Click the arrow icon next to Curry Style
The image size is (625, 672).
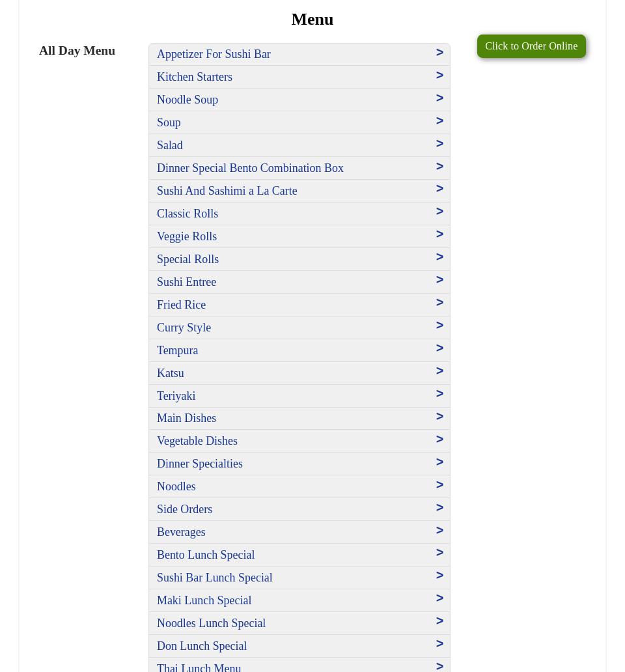(439, 326)
